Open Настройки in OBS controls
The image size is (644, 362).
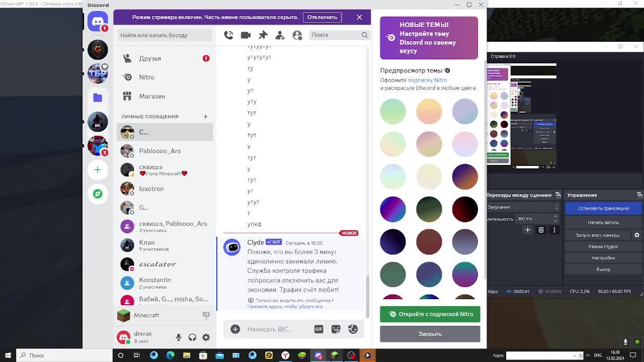[x=603, y=258]
